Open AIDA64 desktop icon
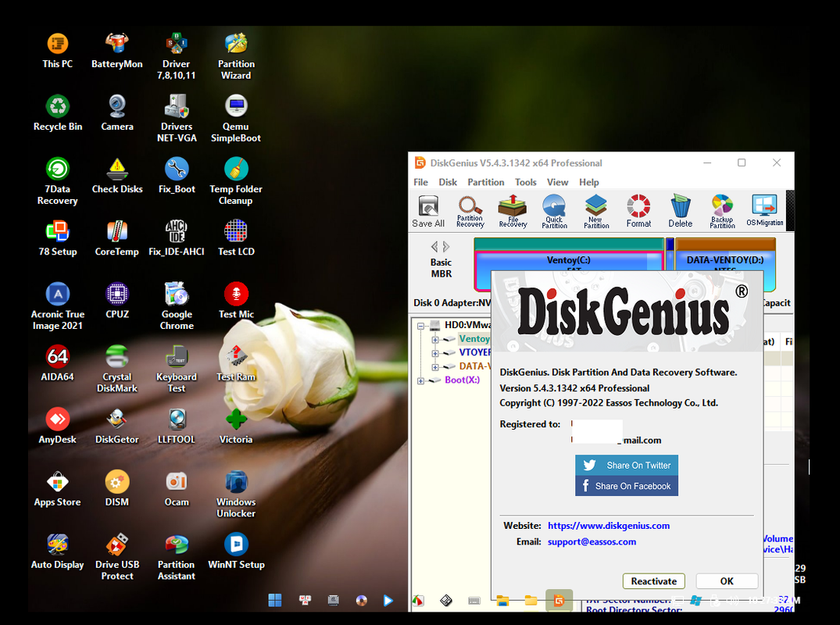Image resolution: width=840 pixels, height=625 pixels. pyautogui.click(x=57, y=363)
